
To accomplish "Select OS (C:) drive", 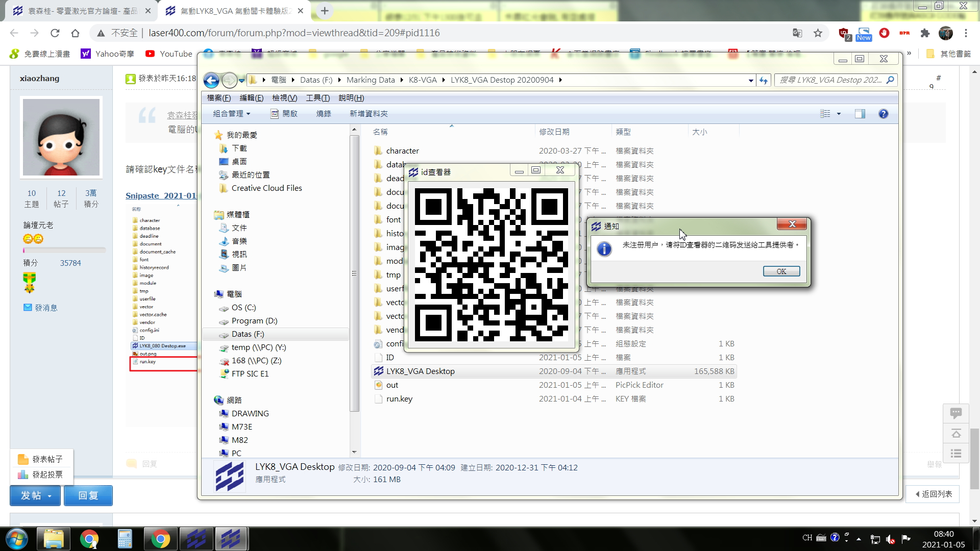I will pos(243,308).
